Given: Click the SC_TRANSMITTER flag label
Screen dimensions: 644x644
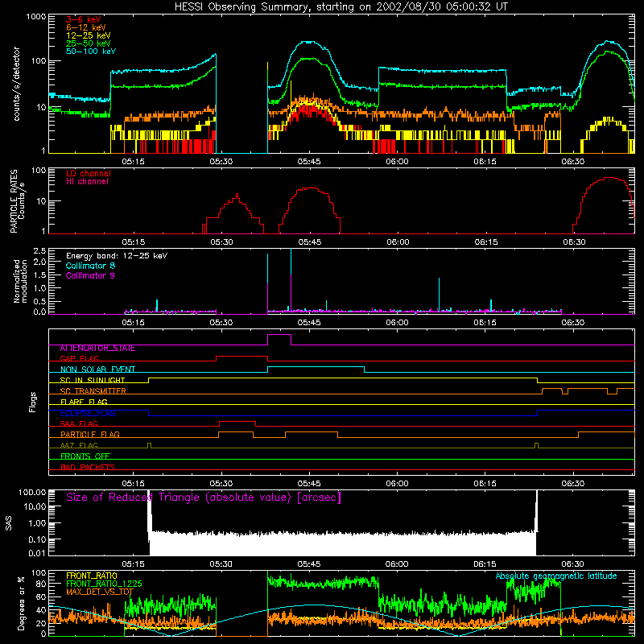Looking at the screenshot, I should (93, 391).
